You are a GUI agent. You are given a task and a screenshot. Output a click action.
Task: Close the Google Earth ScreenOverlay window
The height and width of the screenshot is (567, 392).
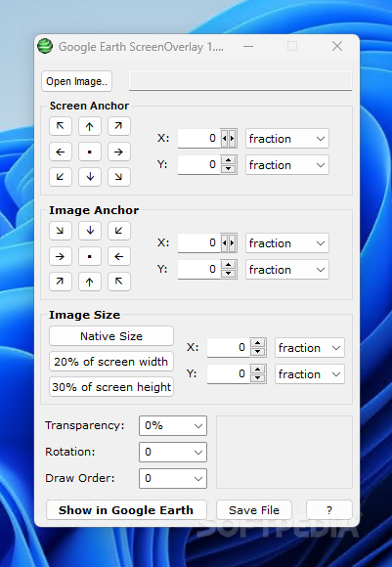[x=337, y=46]
